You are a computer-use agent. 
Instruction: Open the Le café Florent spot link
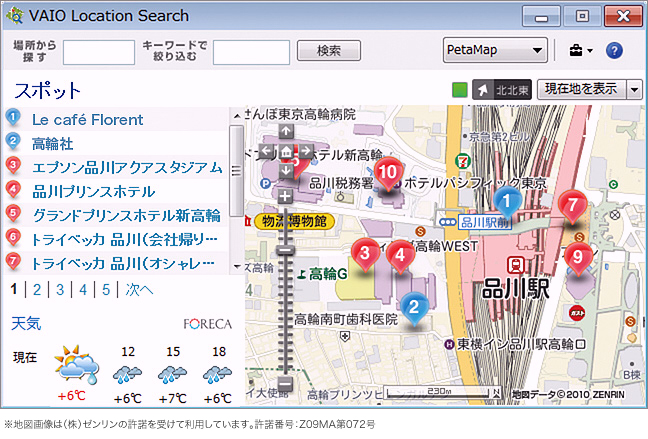coord(87,120)
